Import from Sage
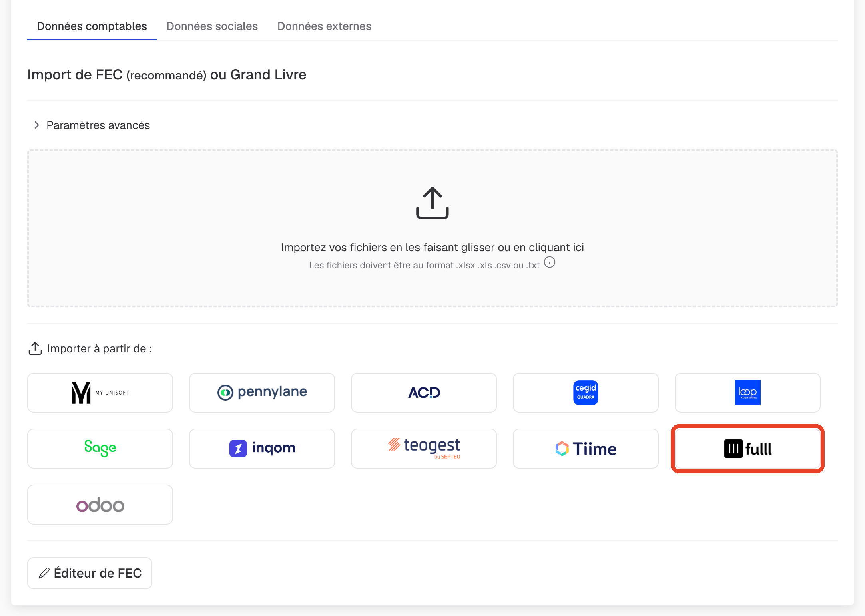The image size is (865, 616). (100, 449)
